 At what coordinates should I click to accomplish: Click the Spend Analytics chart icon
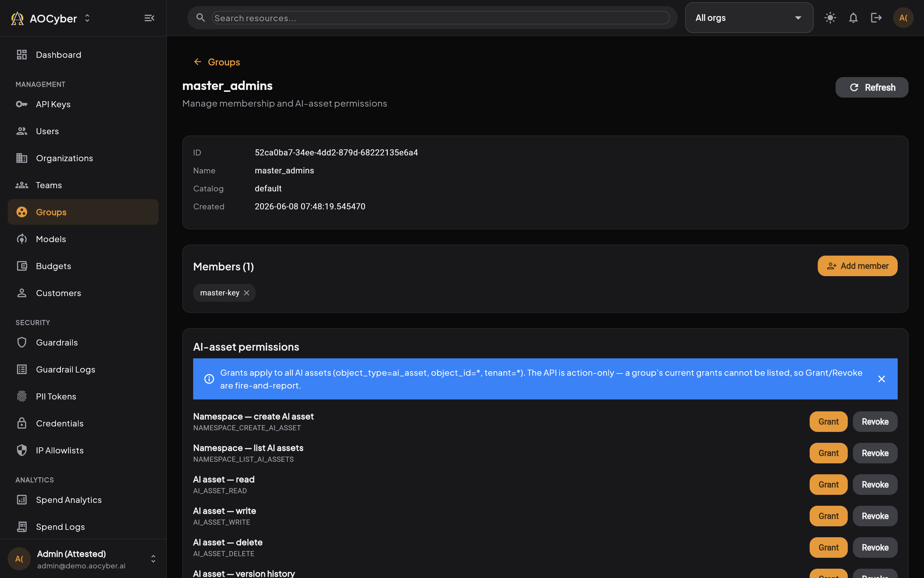(x=22, y=500)
